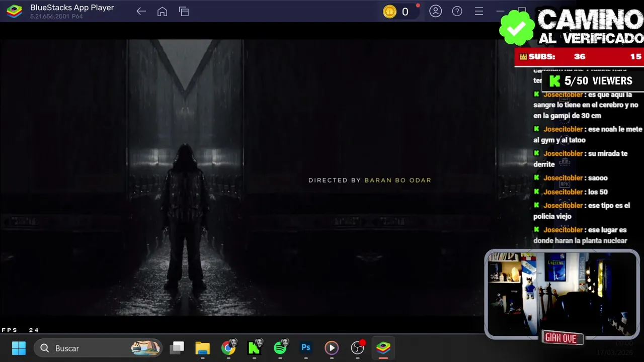The width and height of the screenshot is (644, 362).
Task: Show recent apps in BlueStacks
Action: (x=184, y=12)
